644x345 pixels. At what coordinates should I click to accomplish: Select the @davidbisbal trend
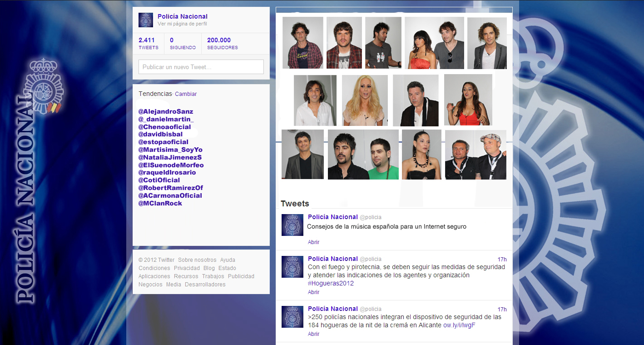click(160, 134)
